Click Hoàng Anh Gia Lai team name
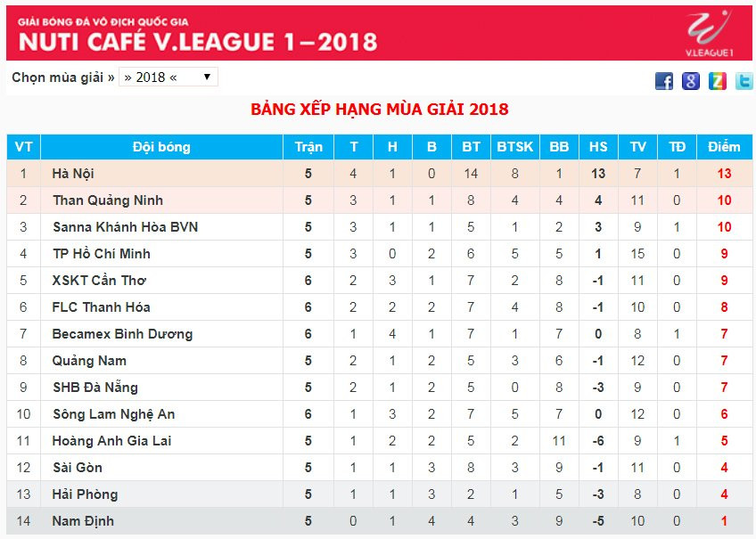 point(111,441)
